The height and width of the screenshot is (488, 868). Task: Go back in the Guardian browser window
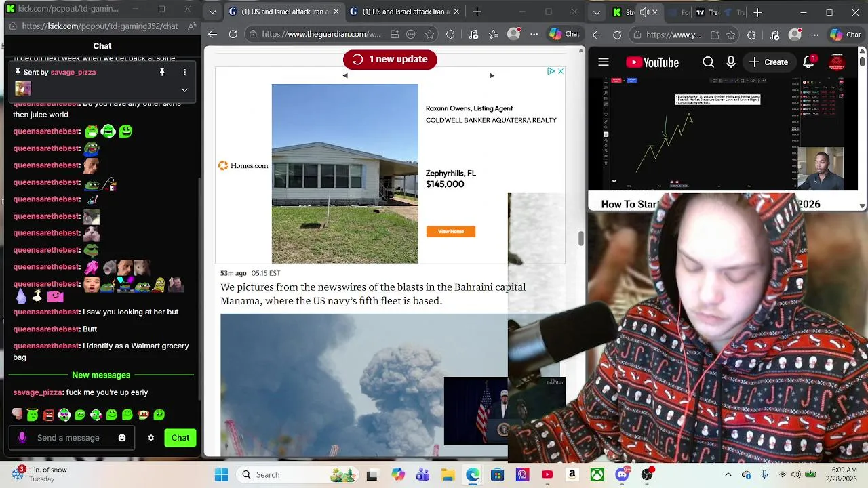(x=213, y=34)
